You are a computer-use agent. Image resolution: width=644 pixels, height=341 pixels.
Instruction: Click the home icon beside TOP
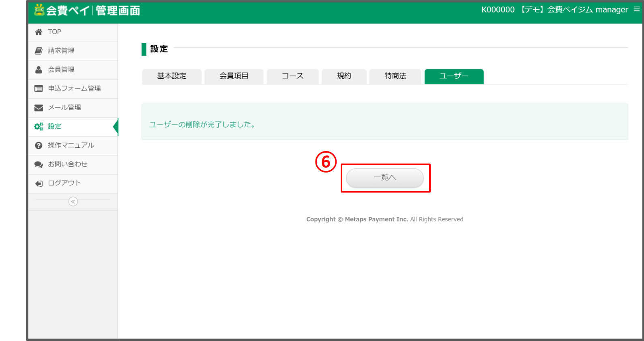(x=39, y=32)
